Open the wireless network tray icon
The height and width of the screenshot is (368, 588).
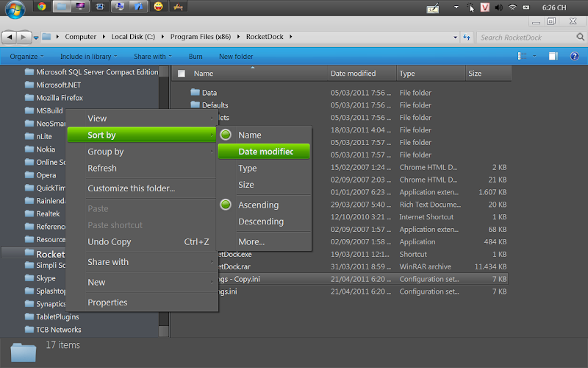coord(512,7)
